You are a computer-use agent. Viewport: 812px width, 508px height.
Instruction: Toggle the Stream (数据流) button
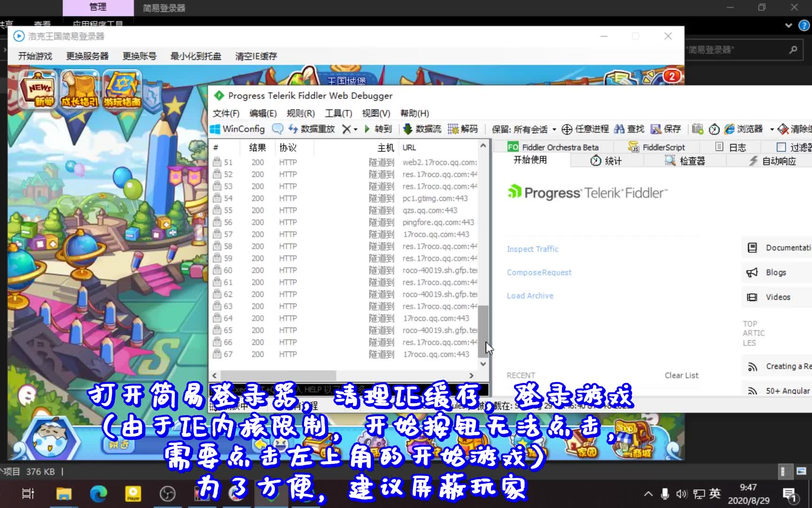[422, 129]
